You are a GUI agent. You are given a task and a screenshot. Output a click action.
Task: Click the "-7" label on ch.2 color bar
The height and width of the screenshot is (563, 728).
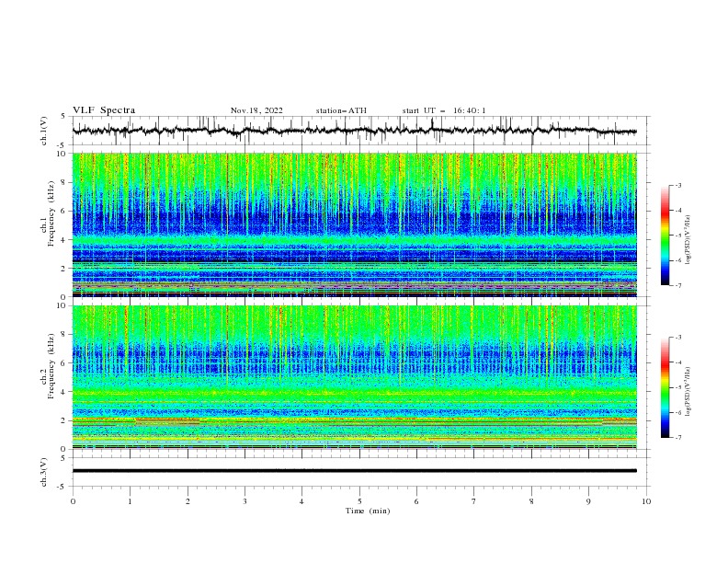[x=677, y=437]
